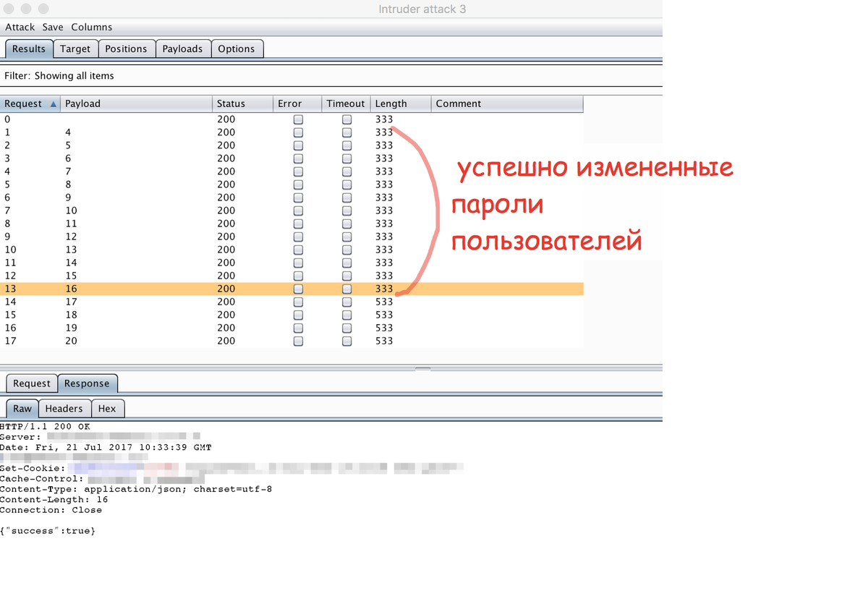Click status 200 of request 12

[x=226, y=276]
